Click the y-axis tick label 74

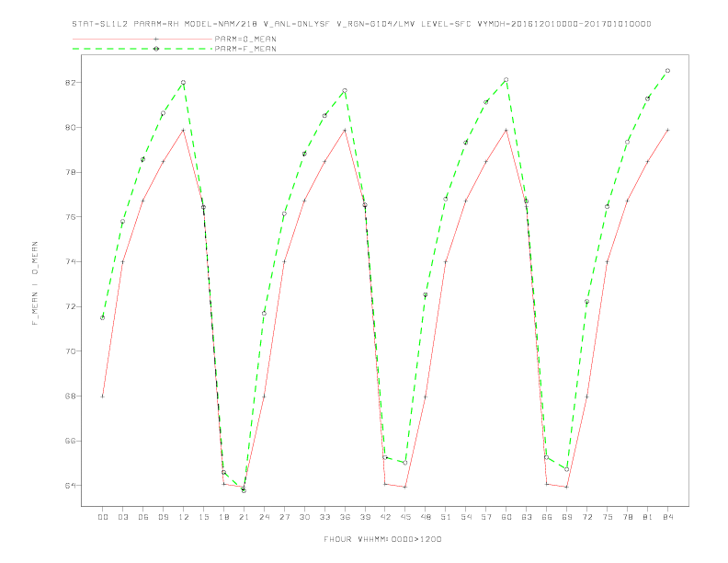[x=70, y=261]
